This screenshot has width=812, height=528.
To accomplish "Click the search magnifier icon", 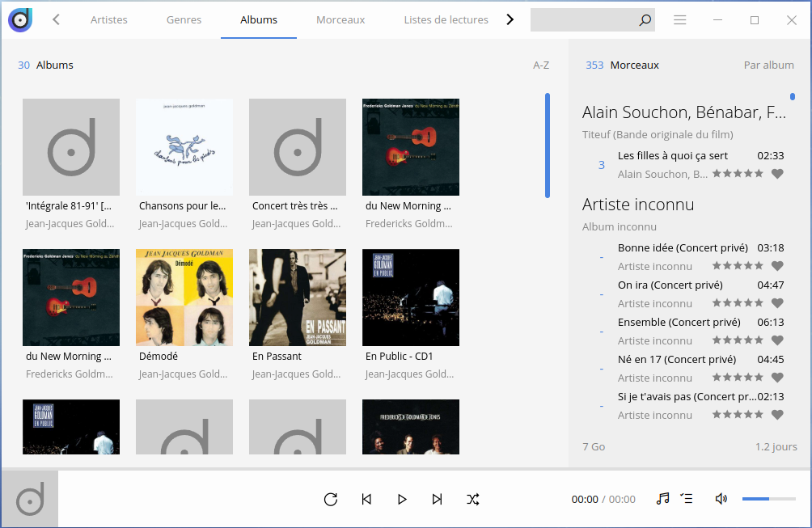I will [x=645, y=20].
